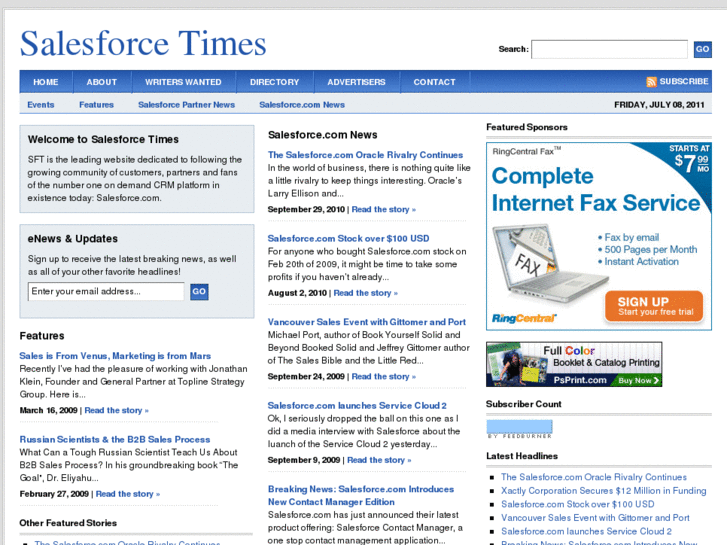Click the Subscribe link in the nav bar

click(683, 82)
